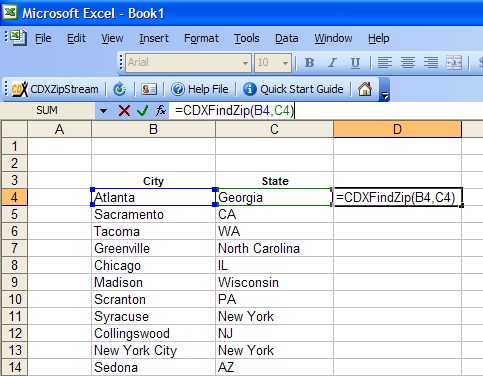Open the Help File
Viewport: 483px width, 376px height.
pos(200,89)
